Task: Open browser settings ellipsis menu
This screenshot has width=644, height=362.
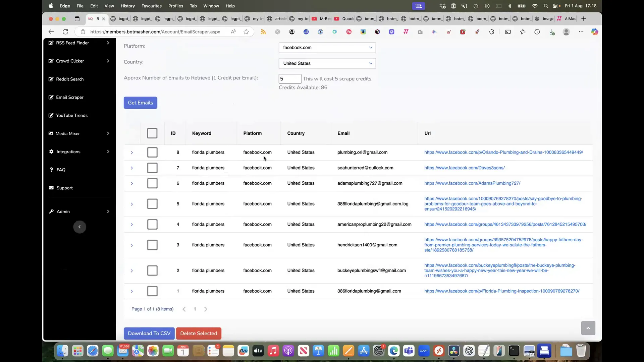Action: (581, 32)
